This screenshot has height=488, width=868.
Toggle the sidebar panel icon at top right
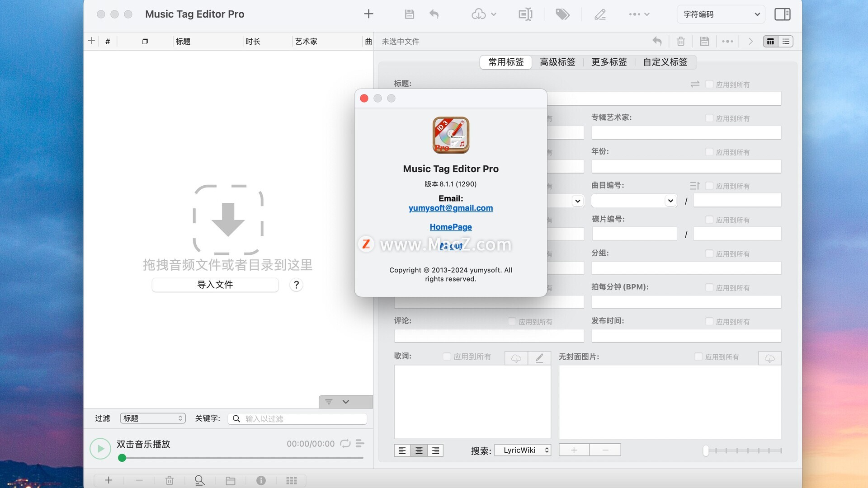point(783,14)
